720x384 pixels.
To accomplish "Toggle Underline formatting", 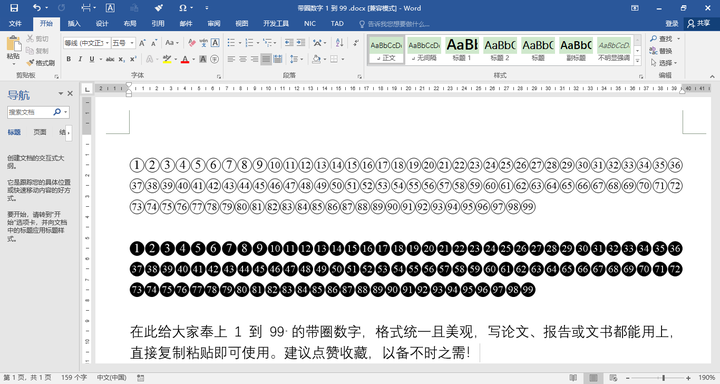I will (x=91, y=59).
